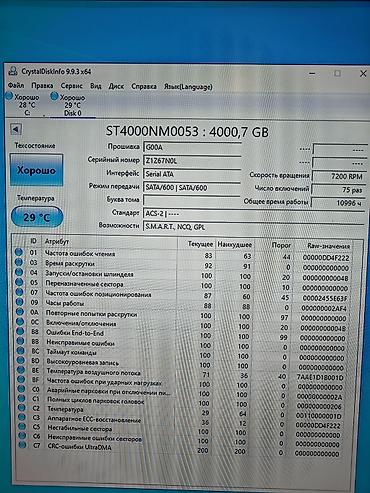
Task: Click status icon for attribute BC
Action: (21, 351)
